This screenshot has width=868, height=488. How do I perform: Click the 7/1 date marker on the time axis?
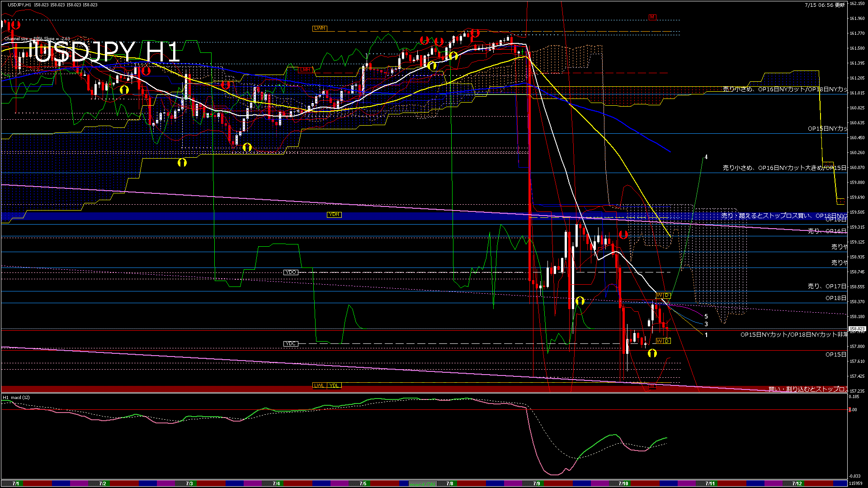(16, 483)
